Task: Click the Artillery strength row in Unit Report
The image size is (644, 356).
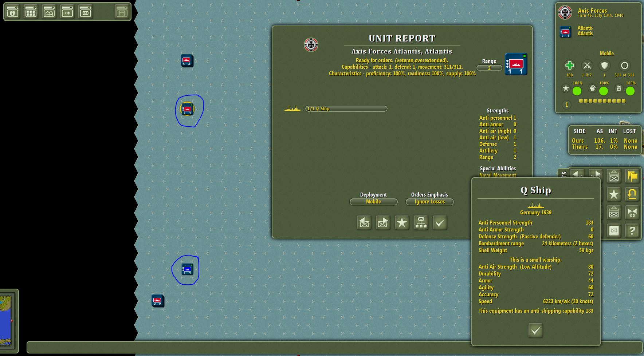Action: click(x=498, y=151)
